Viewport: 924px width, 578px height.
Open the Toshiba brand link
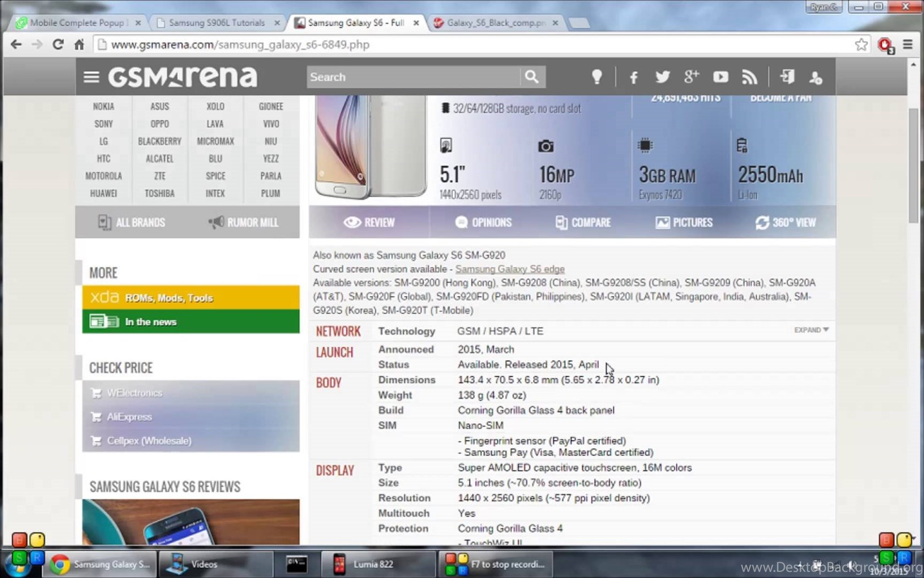[x=159, y=193]
